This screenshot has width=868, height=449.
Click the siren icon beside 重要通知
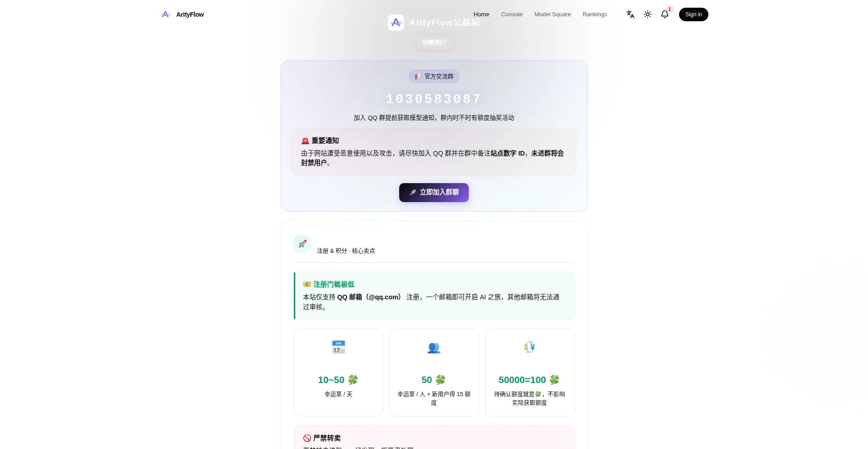coord(305,141)
